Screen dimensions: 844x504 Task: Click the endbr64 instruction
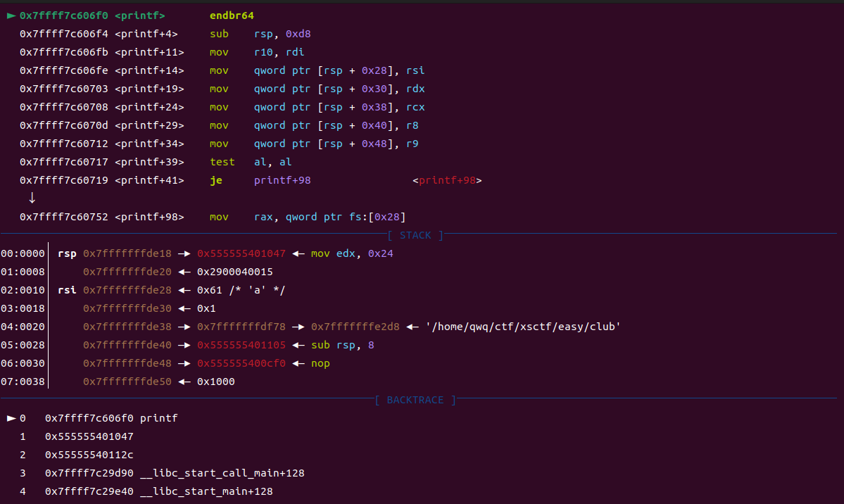232,15
